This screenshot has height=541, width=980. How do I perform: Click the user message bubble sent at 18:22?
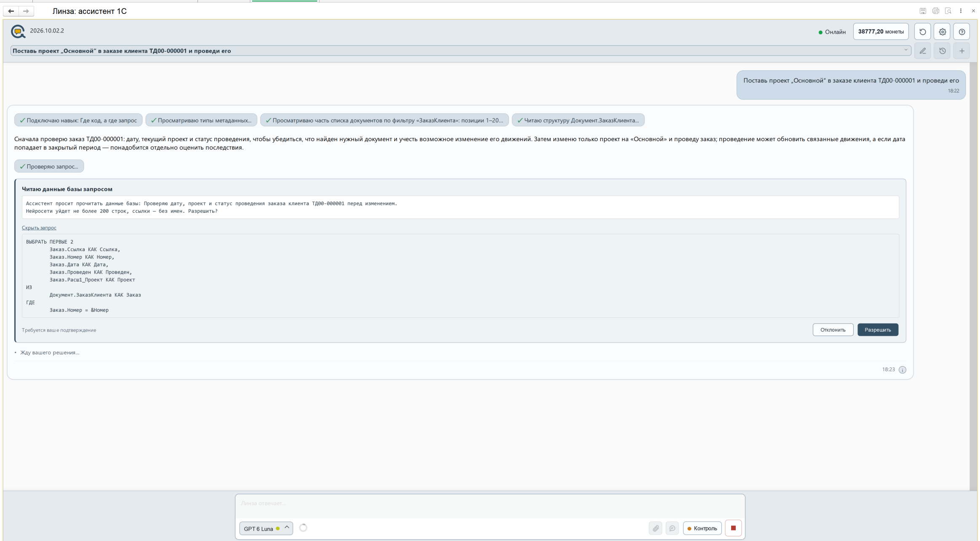(851, 85)
